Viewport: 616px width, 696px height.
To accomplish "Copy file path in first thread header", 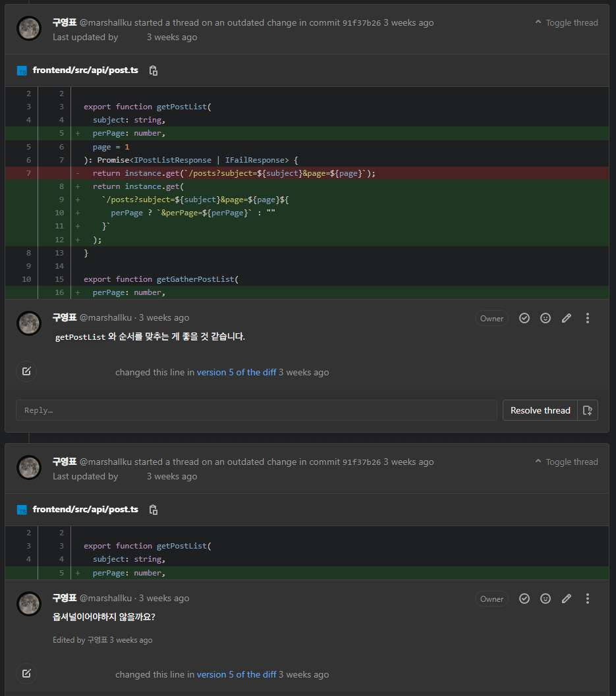I will (x=154, y=70).
